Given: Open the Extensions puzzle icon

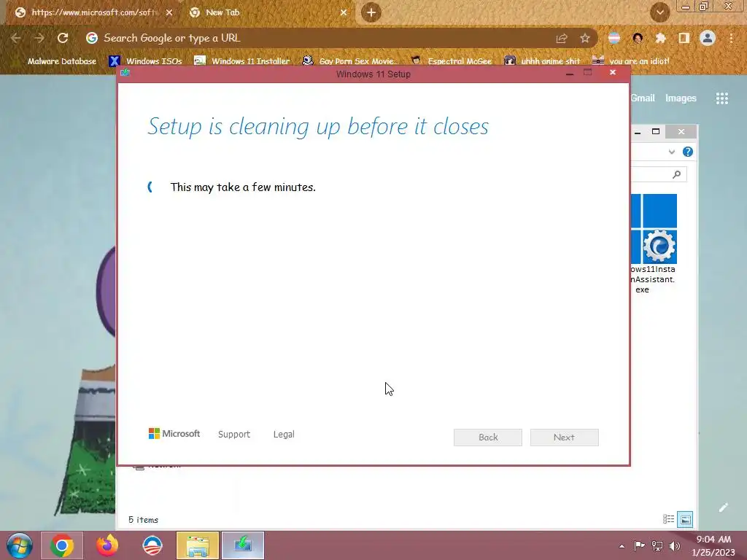Looking at the screenshot, I should tap(660, 38).
